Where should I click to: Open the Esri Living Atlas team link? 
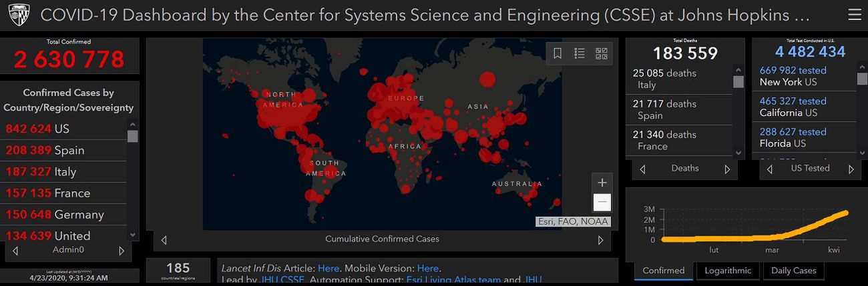(x=453, y=281)
